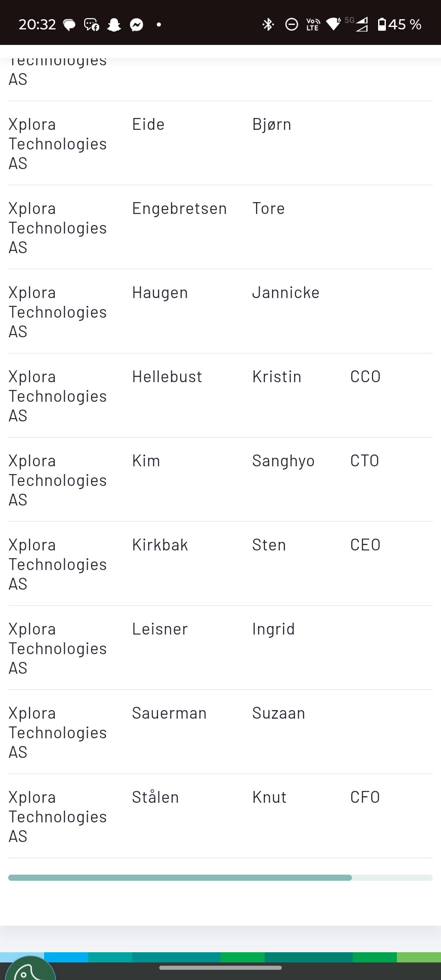Viewport: 441px width, 980px height.
Task: Tap the 20:32 clock in status bar
Action: pos(37,24)
